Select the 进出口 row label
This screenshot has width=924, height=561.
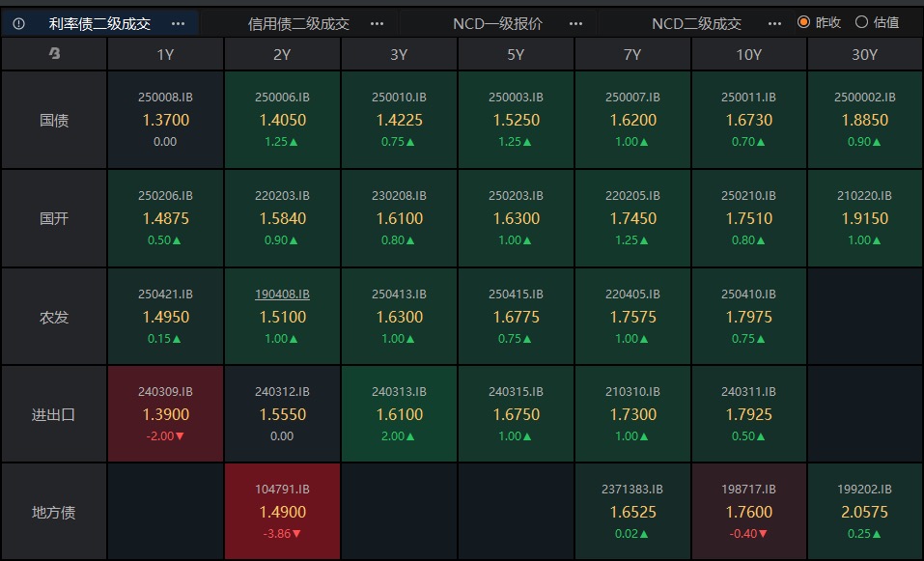point(54,414)
